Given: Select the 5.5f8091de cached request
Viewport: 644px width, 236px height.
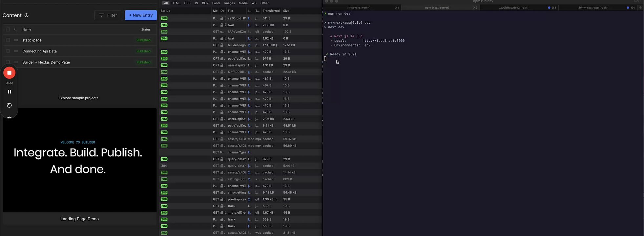Looking at the screenshot, I should [240, 72].
